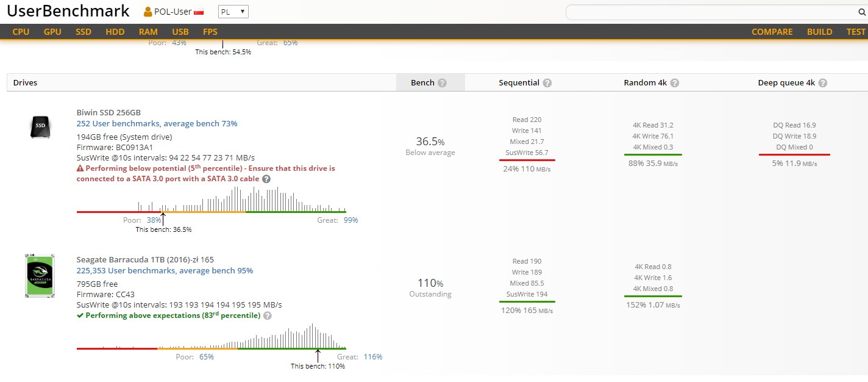Go to the GPU section
The height and width of the screenshot is (382, 868).
pos(52,32)
